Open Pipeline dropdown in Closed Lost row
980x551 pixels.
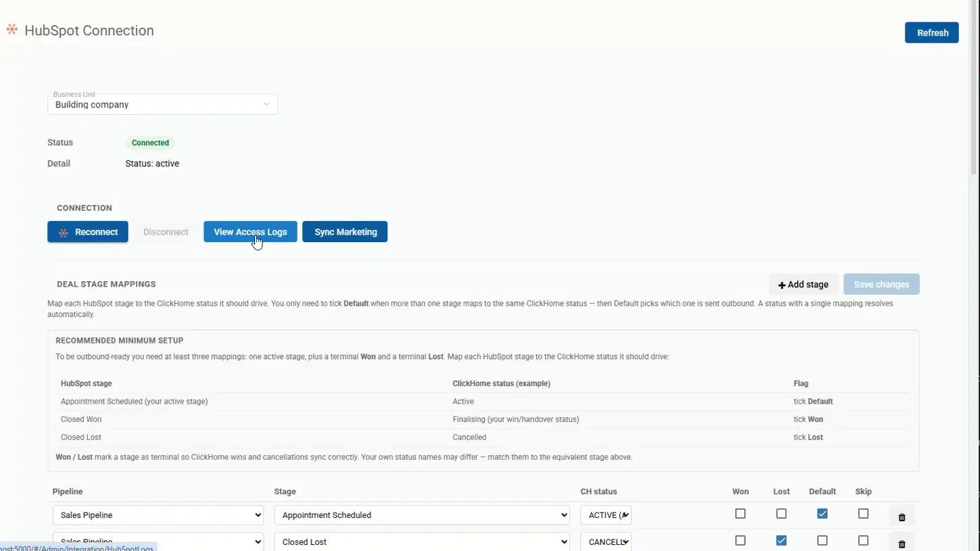[158, 542]
